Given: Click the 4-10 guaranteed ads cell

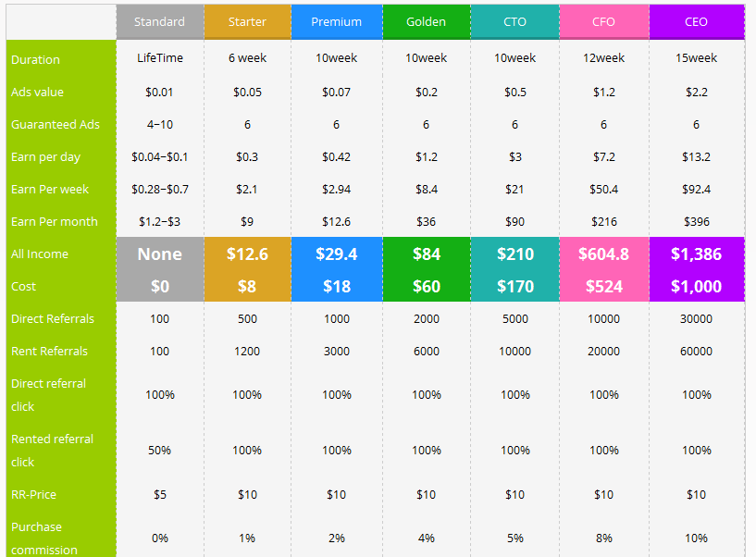Looking at the screenshot, I should pyautogui.click(x=159, y=124).
